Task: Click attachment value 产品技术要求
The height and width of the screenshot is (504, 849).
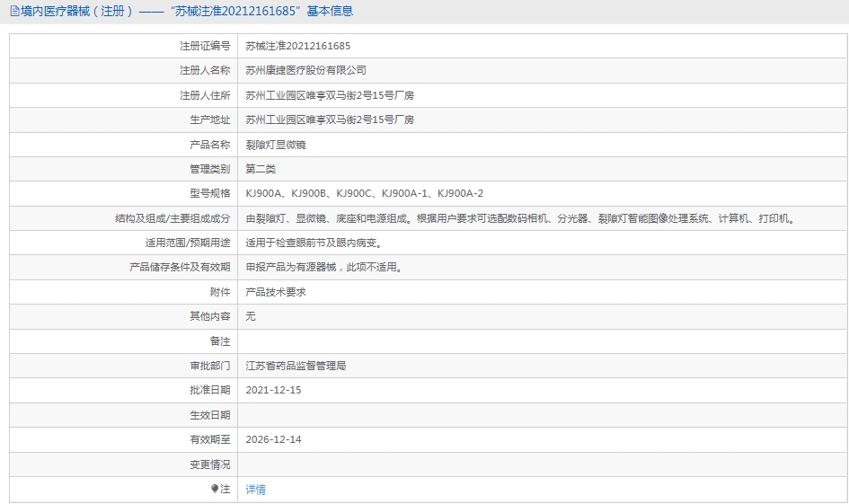Action: click(276, 292)
